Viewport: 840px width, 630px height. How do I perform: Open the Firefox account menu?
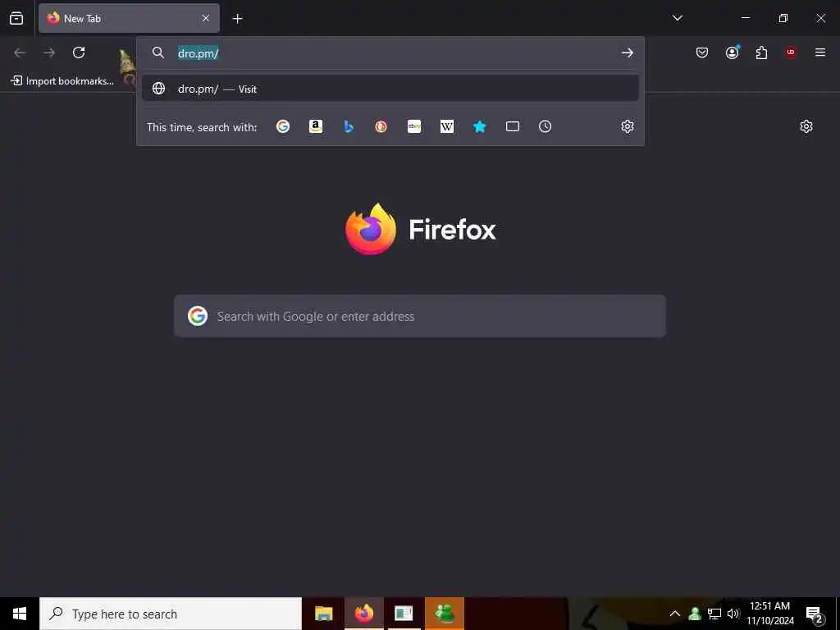click(733, 52)
